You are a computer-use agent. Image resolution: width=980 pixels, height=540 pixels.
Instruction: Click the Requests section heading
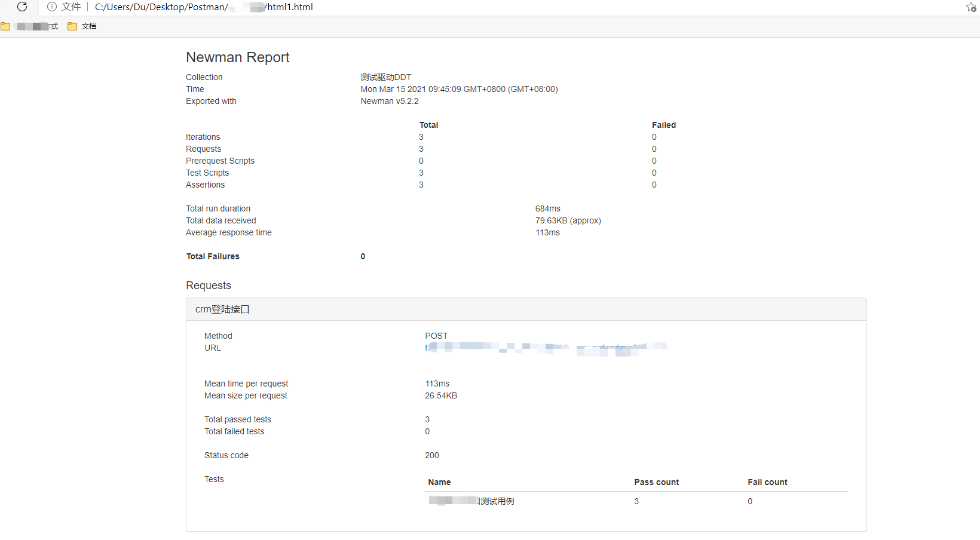[x=208, y=286]
